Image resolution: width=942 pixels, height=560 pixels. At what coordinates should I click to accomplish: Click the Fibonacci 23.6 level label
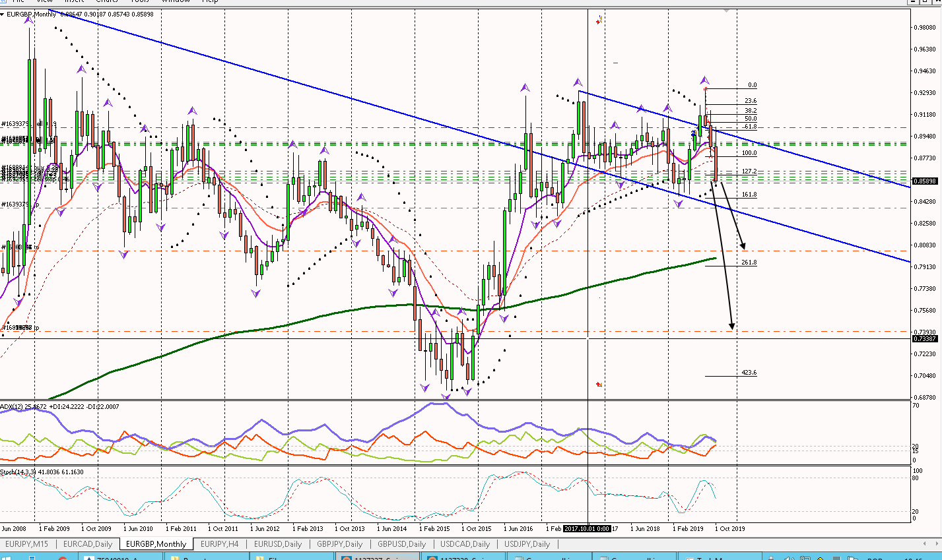(x=751, y=101)
